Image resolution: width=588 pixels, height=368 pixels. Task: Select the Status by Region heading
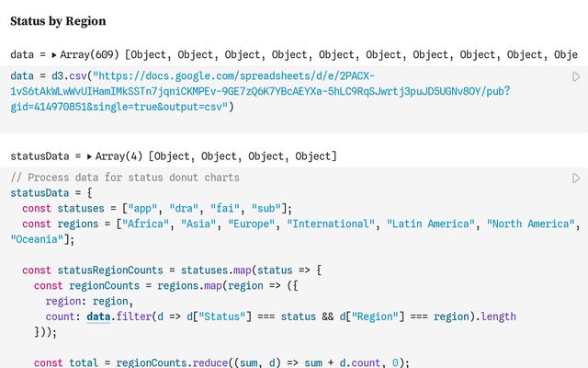pos(58,20)
